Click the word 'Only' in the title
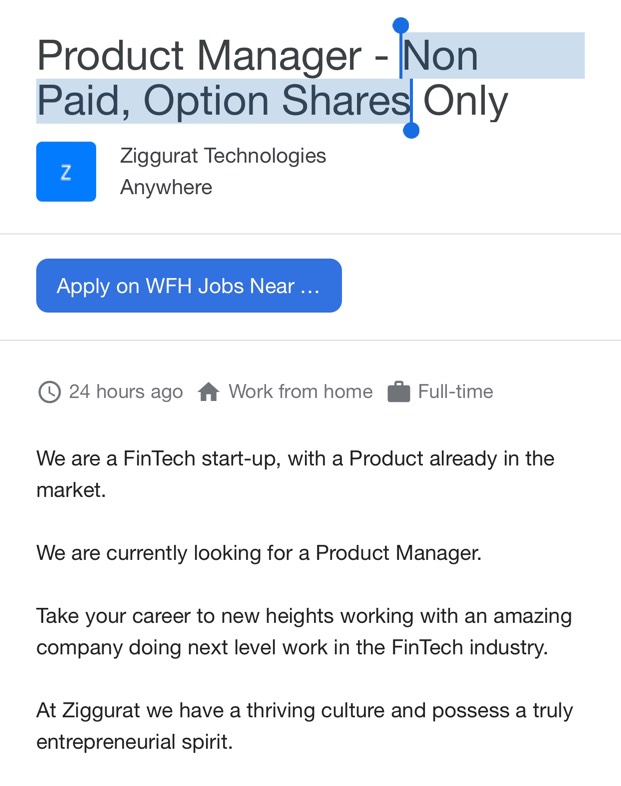 point(466,102)
